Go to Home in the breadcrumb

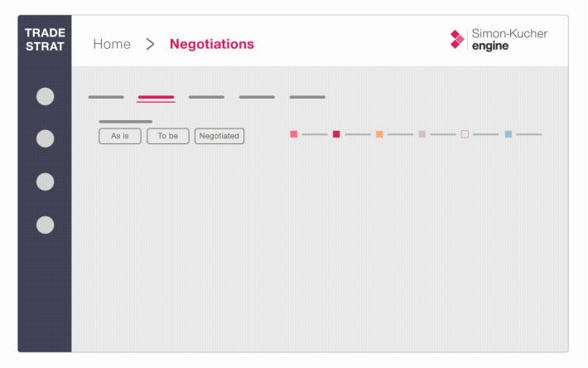point(112,44)
